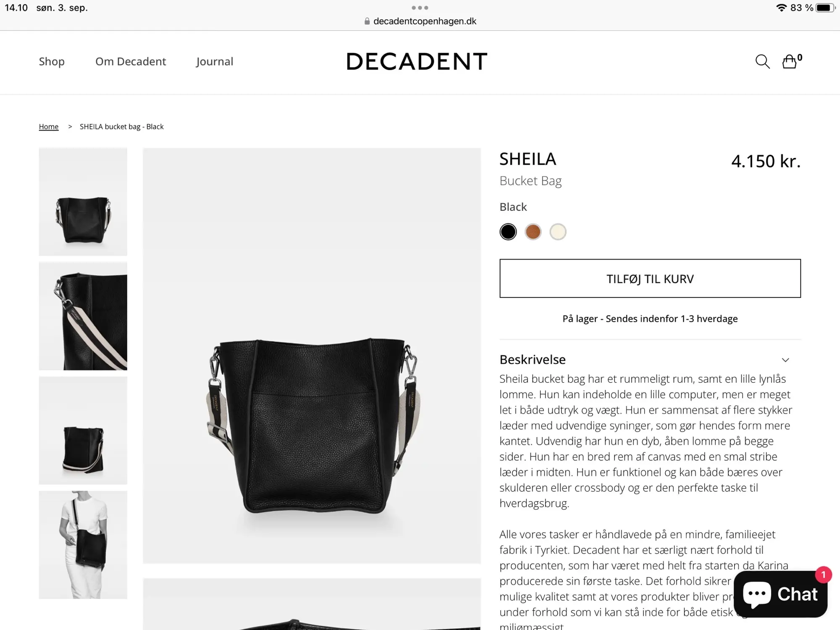Collapse the Beskrivelse section chevron
Image resolution: width=840 pixels, height=630 pixels.
pos(785,360)
